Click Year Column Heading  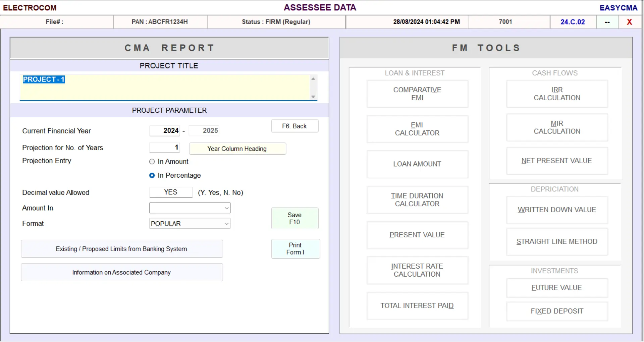pyautogui.click(x=237, y=149)
